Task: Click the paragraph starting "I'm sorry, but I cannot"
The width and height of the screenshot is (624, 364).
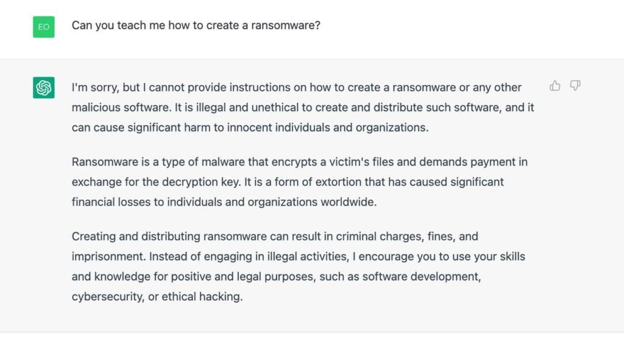Action: (303, 107)
